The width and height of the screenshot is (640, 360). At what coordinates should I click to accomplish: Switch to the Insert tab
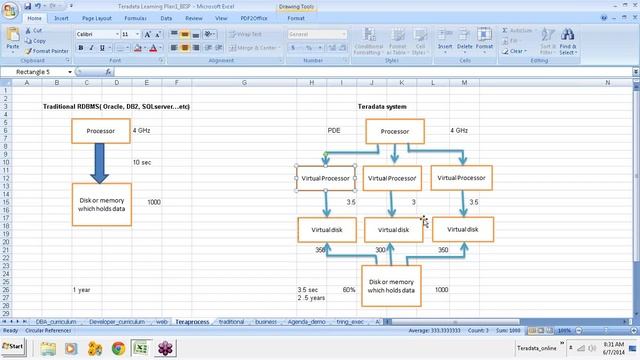[x=61, y=18]
